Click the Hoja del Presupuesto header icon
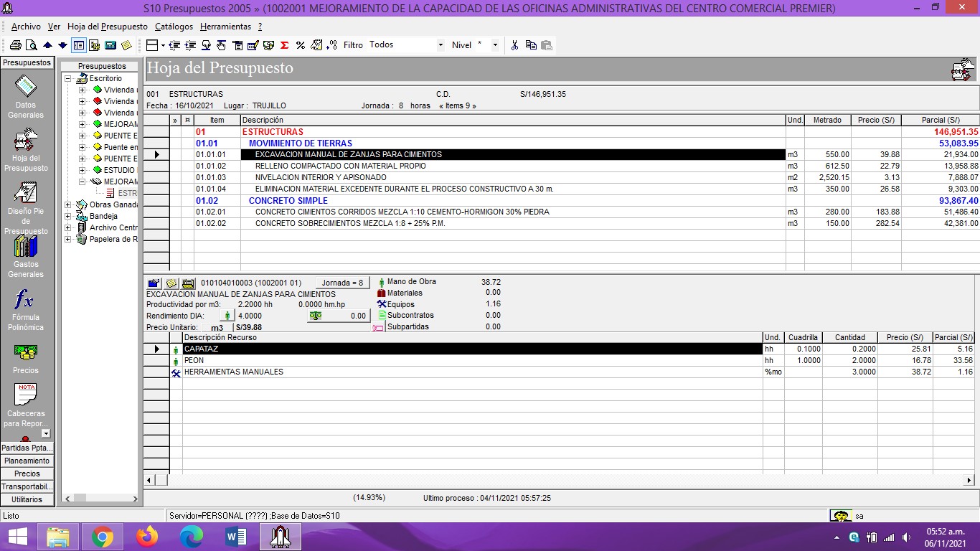 962,70
